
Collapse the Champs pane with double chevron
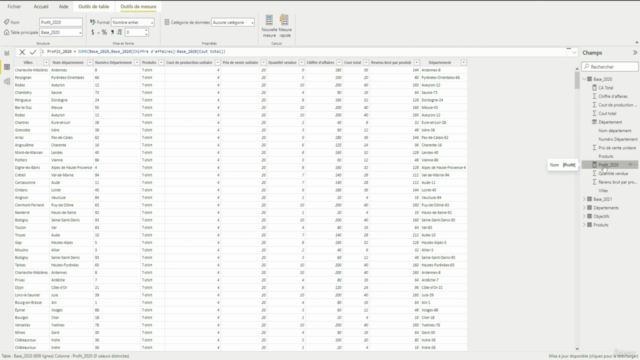635,53
